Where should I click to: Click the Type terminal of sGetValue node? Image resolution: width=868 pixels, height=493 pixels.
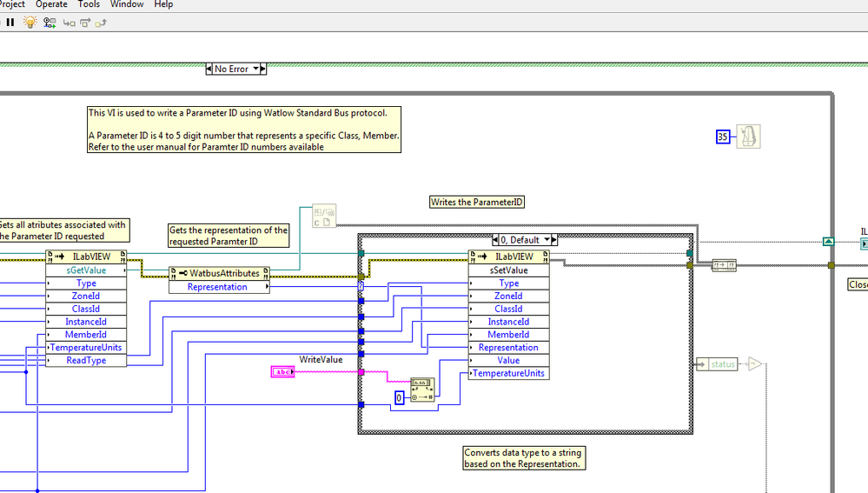coord(86,283)
